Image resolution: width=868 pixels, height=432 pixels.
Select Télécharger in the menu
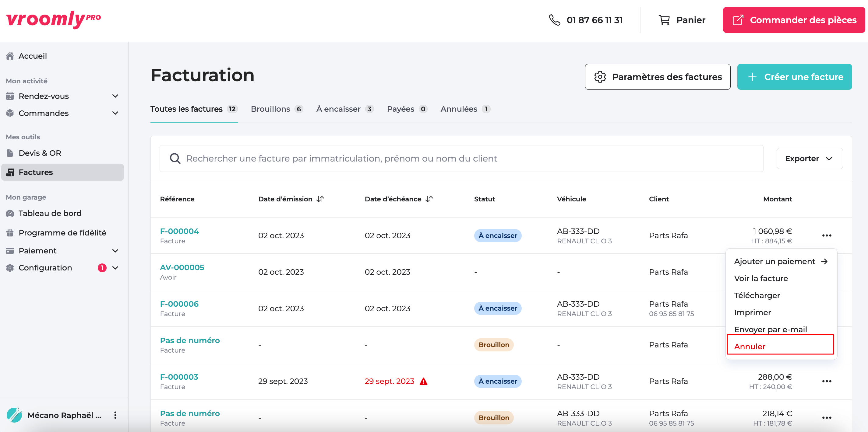point(757,296)
